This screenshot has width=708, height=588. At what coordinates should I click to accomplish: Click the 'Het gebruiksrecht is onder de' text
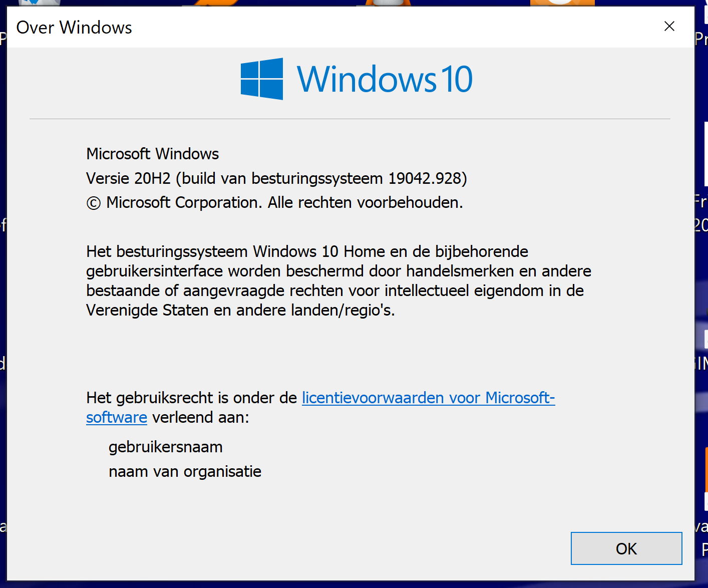tap(192, 398)
